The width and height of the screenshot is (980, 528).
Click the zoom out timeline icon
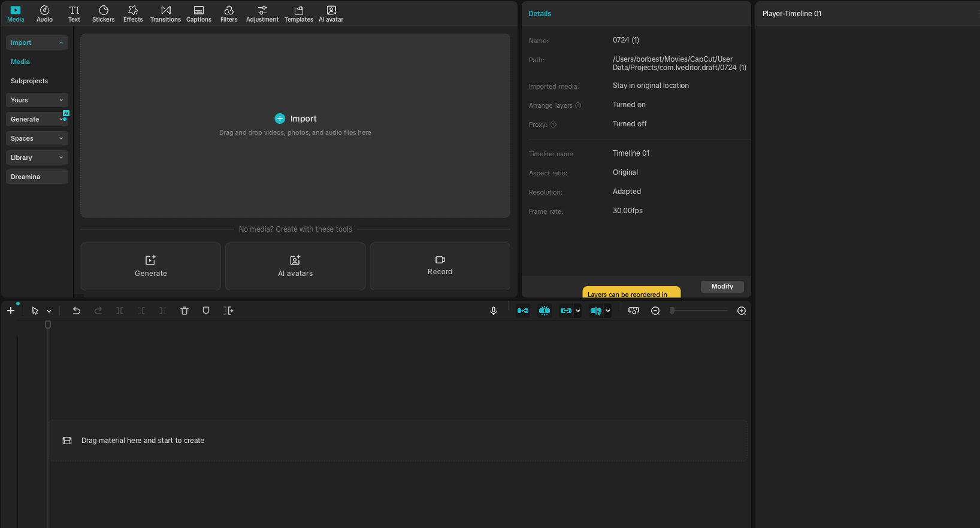click(x=655, y=311)
